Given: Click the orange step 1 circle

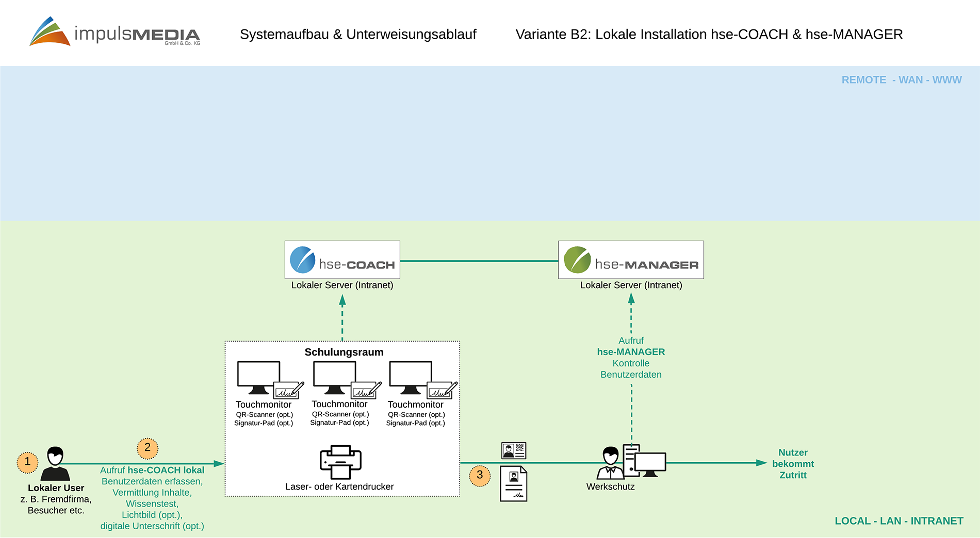Looking at the screenshot, I should coord(27,462).
